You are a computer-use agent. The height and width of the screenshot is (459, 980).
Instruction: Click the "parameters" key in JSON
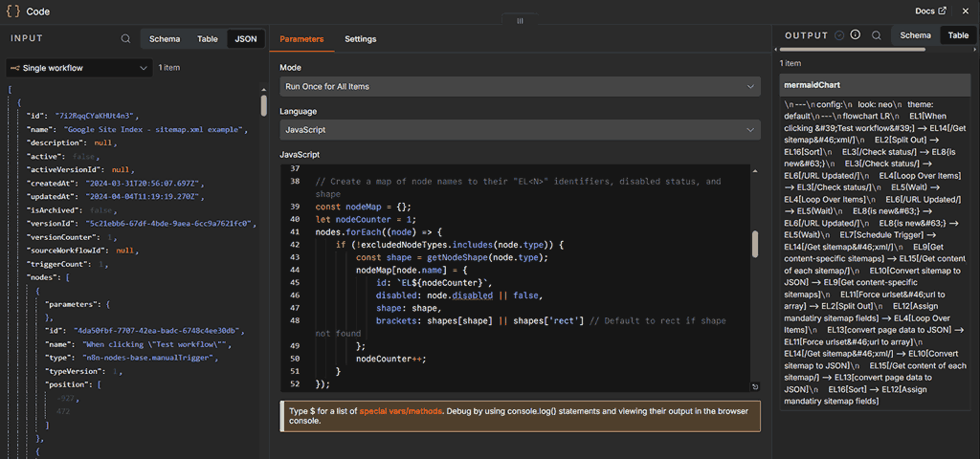[71, 304]
